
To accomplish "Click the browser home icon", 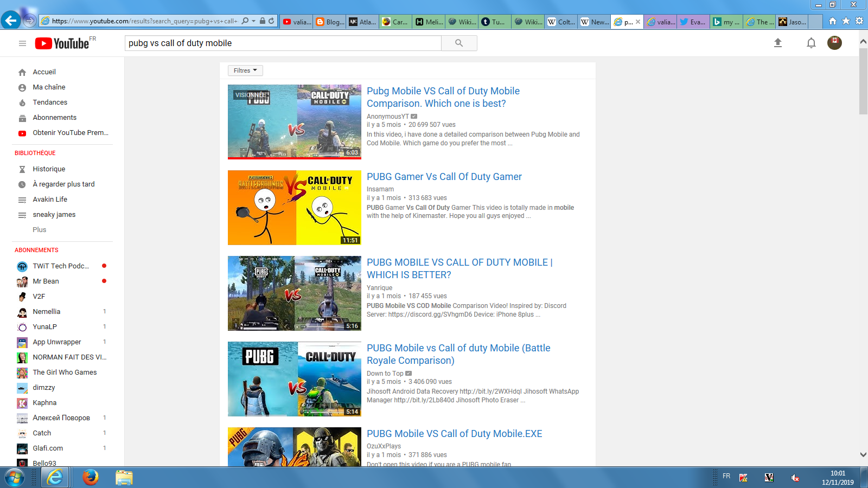I will (833, 21).
